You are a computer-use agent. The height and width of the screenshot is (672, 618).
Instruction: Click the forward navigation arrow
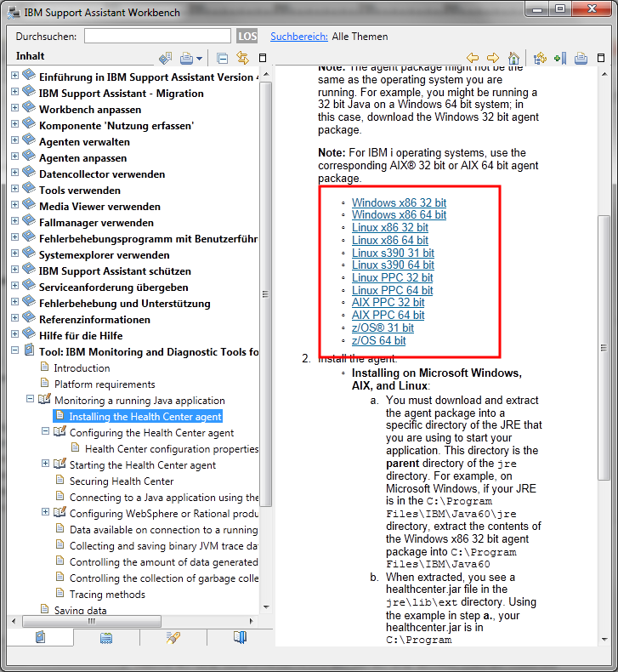click(x=494, y=58)
